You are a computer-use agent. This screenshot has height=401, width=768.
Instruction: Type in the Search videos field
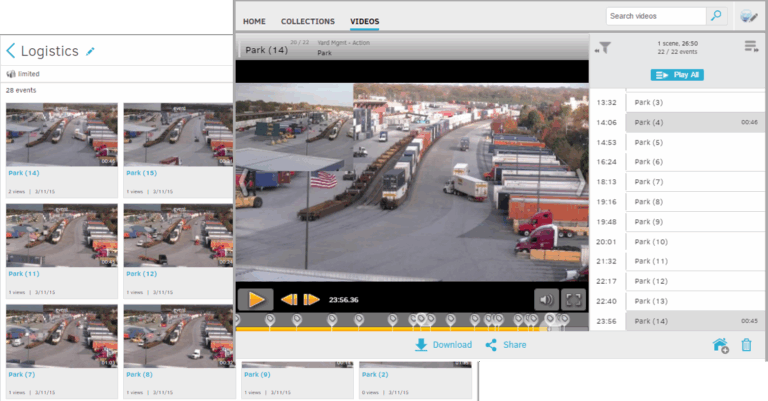coord(655,16)
